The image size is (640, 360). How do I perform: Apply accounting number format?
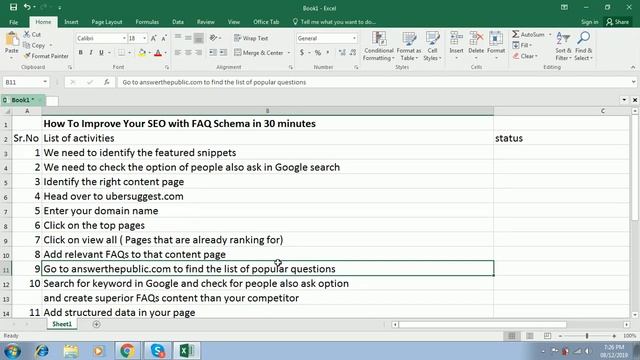click(302, 53)
